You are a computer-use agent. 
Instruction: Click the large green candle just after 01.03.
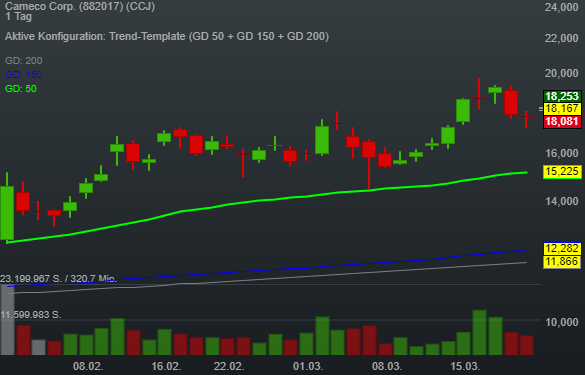322,140
